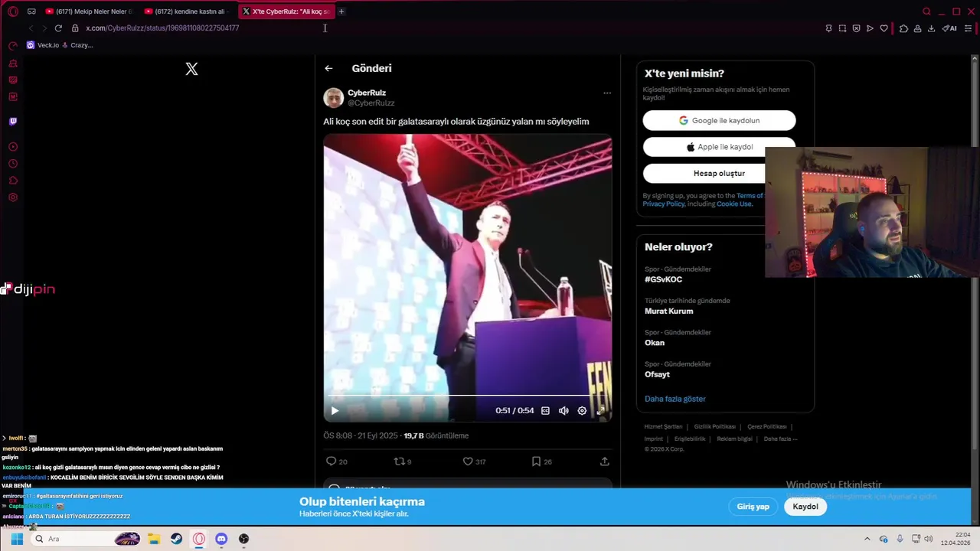Click Kaydol button in bottom banner
This screenshot has height=551, width=980.
tap(805, 507)
